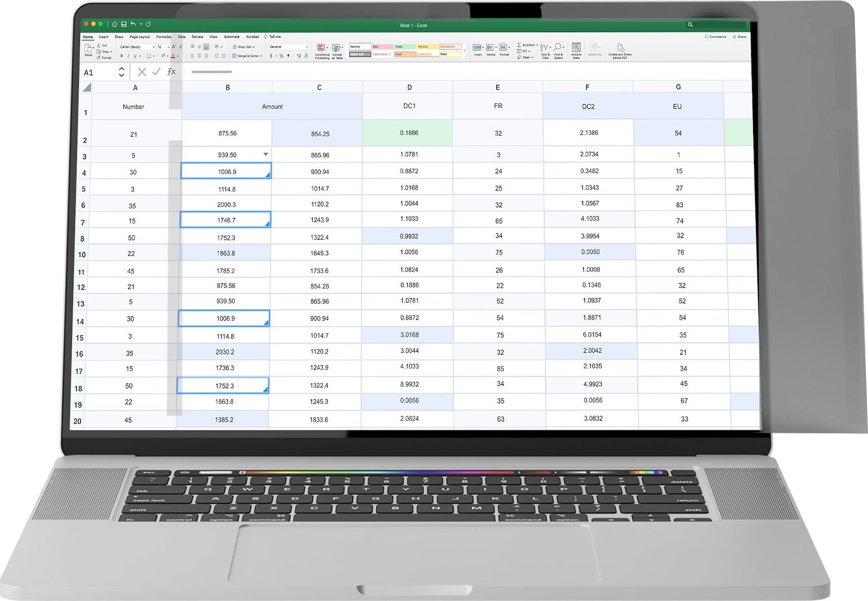
Task: Apply the Good cell style swatch
Action: [x=405, y=47]
